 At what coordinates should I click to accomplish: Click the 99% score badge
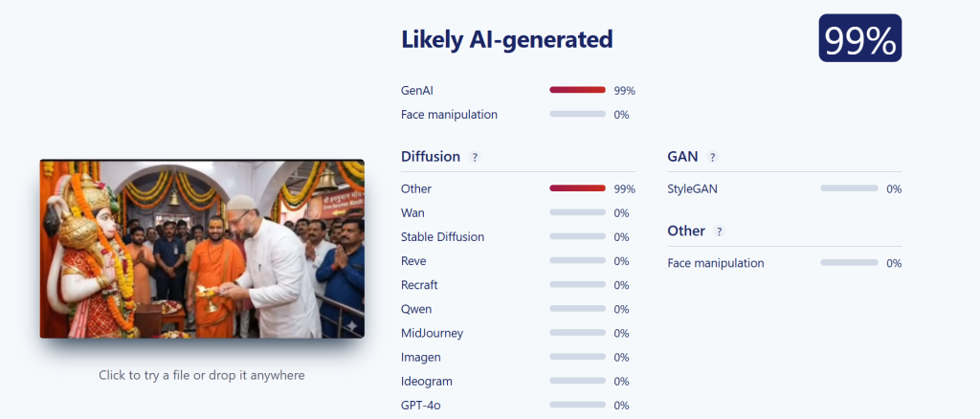(860, 38)
